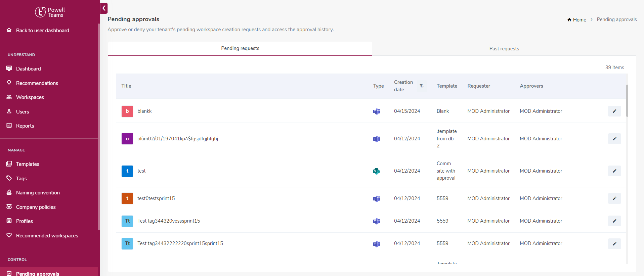Image resolution: width=644 pixels, height=276 pixels.
Task: Click the Title column header
Action: click(126, 86)
